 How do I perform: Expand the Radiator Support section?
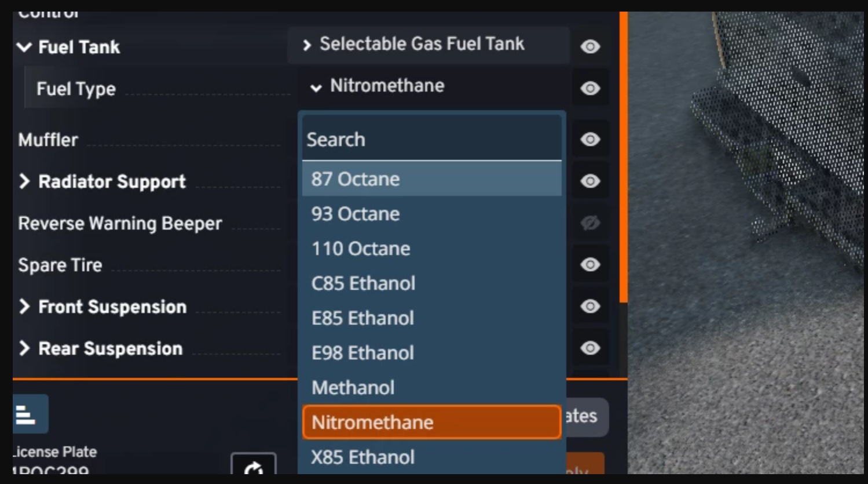click(24, 181)
